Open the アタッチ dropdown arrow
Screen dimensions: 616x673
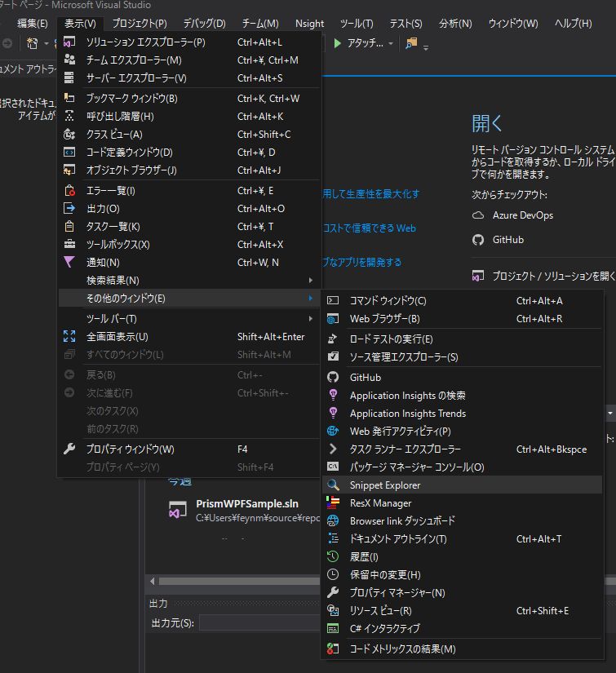(x=391, y=43)
